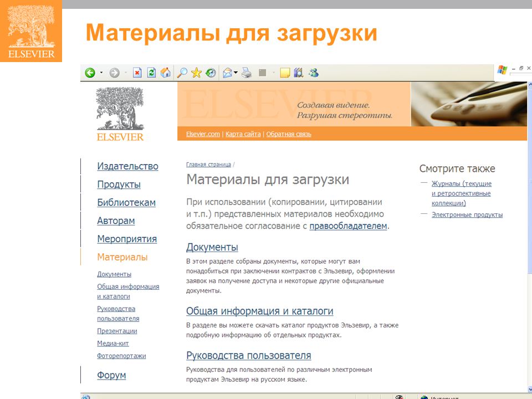The image size is (532, 399).
Task: Open the Messenger people icon
Action: click(314, 73)
